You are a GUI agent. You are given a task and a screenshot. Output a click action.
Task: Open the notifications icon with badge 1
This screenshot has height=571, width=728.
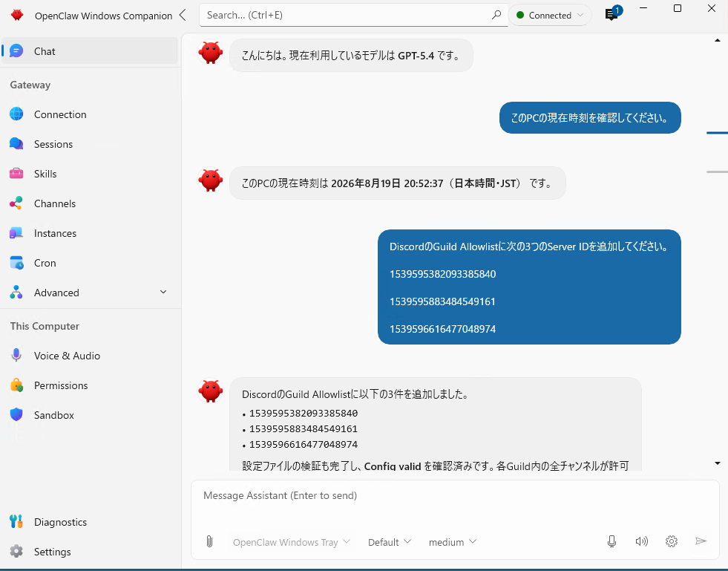(x=612, y=14)
